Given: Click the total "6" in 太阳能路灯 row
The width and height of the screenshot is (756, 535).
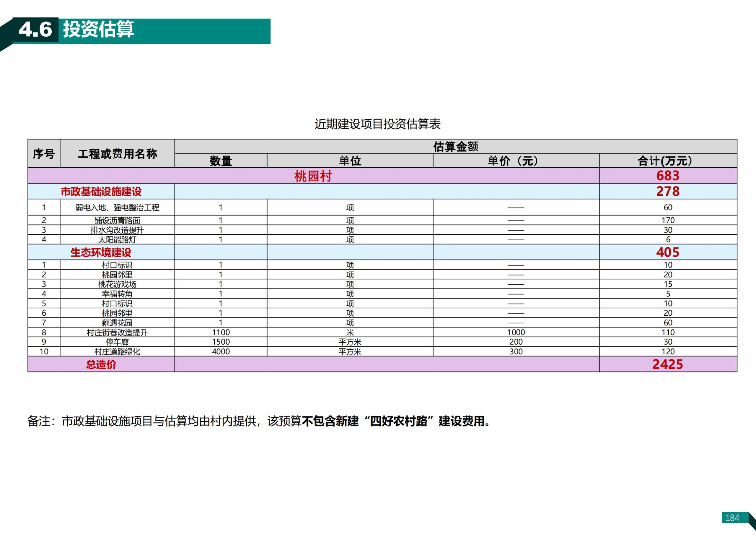Looking at the screenshot, I should (668, 240).
